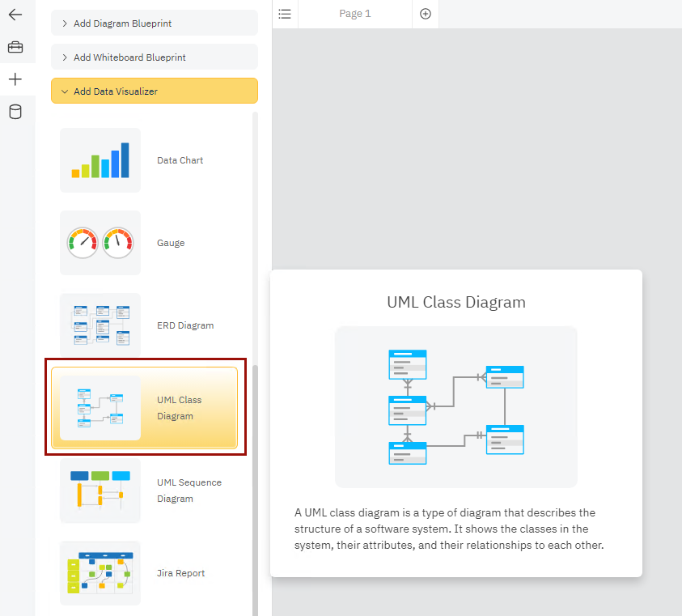Click the Gauge label text
The height and width of the screenshot is (616, 682).
click(171, 243)
